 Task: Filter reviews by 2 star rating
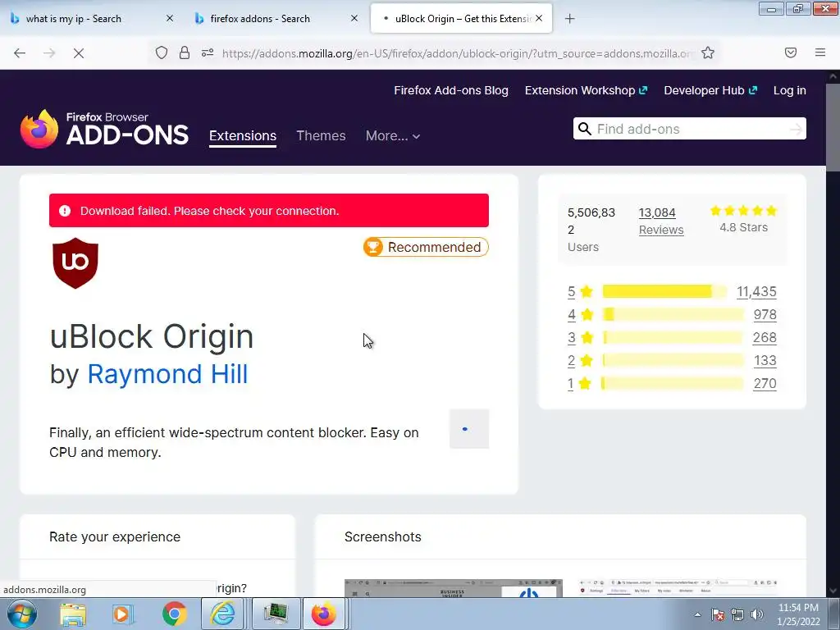[580, 361]
